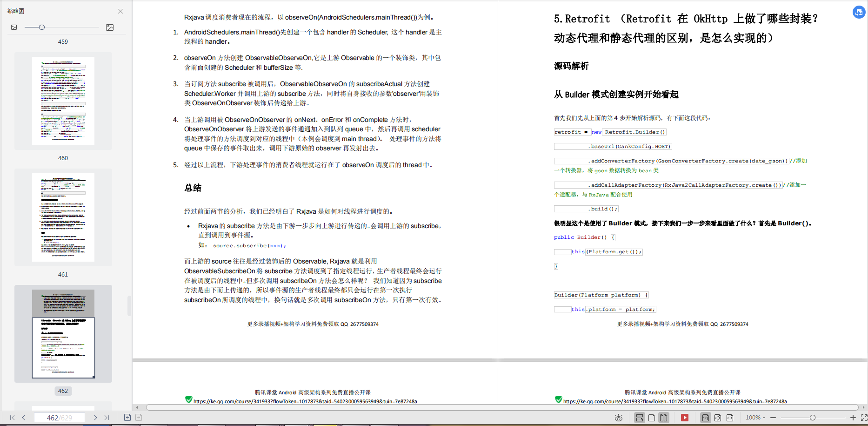The image size is (868, 426).
Task: Click the small thumbnail size icon
Action: point(14,27)
